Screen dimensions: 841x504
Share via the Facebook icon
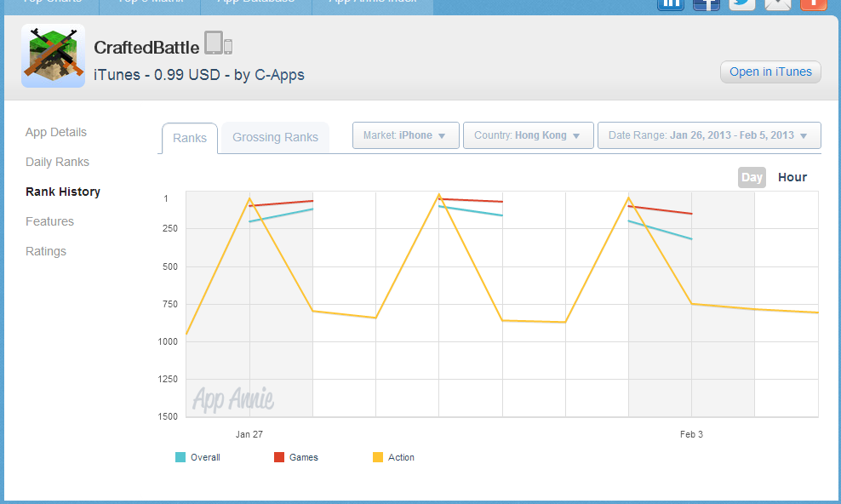click(x=706, y=3)
